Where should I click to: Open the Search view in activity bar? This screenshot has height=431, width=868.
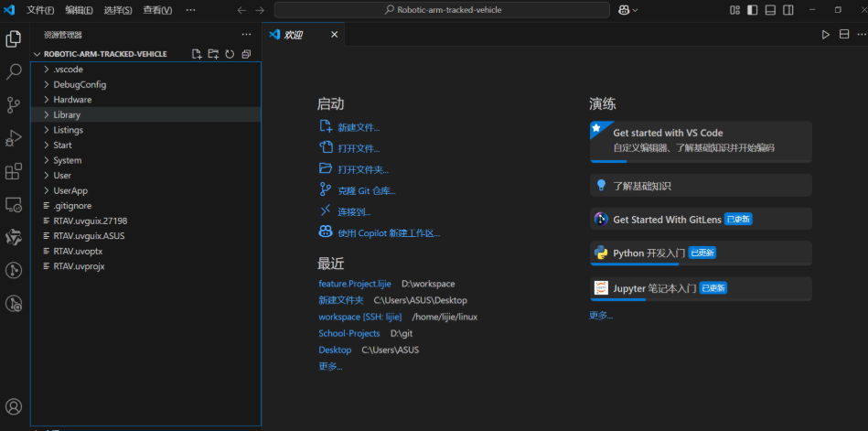point(14,71)
